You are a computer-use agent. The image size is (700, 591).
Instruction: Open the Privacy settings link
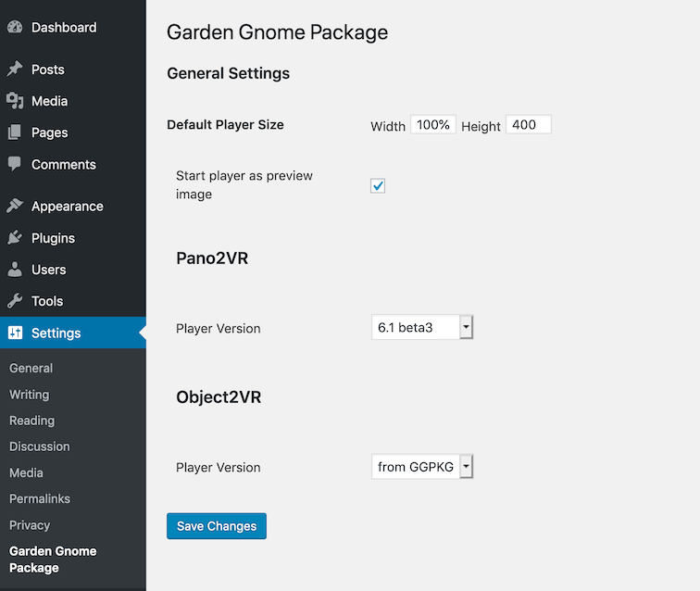point(30,525)
